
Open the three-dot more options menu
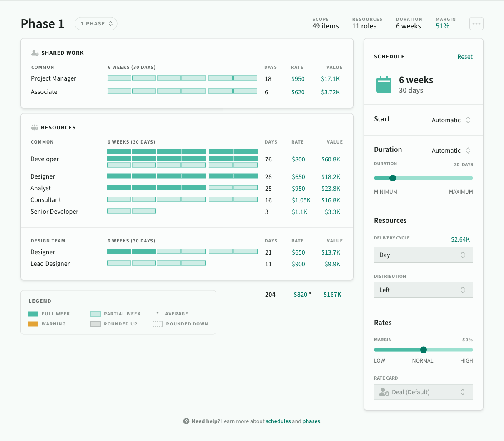pos(476,24)
